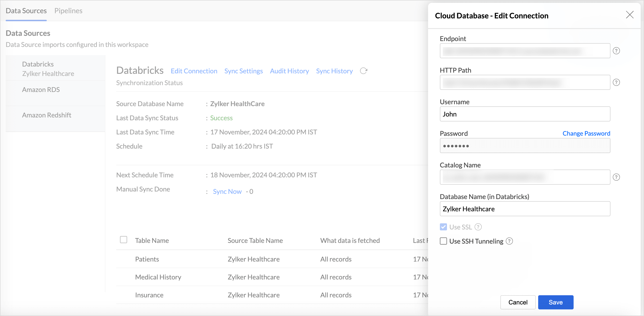
Task: Enable the Use SSH Tunneling checkbox
Action: 443,241
